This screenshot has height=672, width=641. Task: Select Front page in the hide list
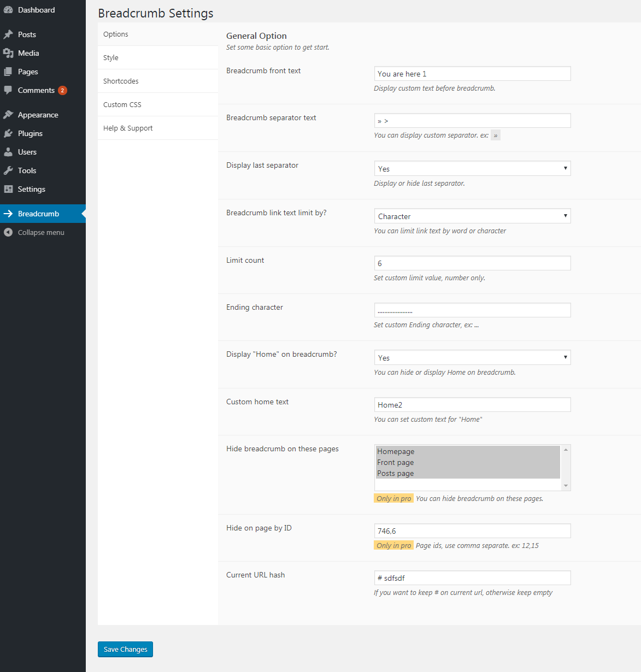tap(395, 462)
